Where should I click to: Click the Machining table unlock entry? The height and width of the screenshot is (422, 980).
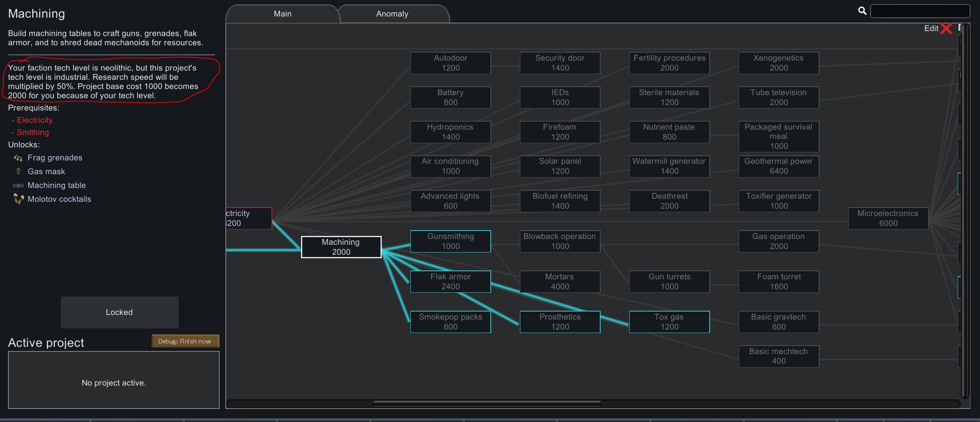[x=56, y=185]
